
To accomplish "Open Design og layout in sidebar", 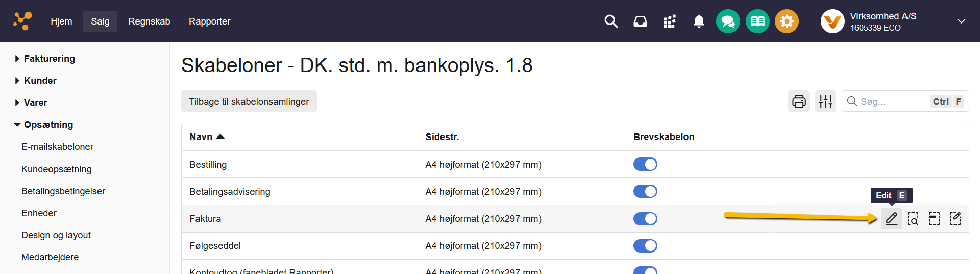I will coord(56,235).
